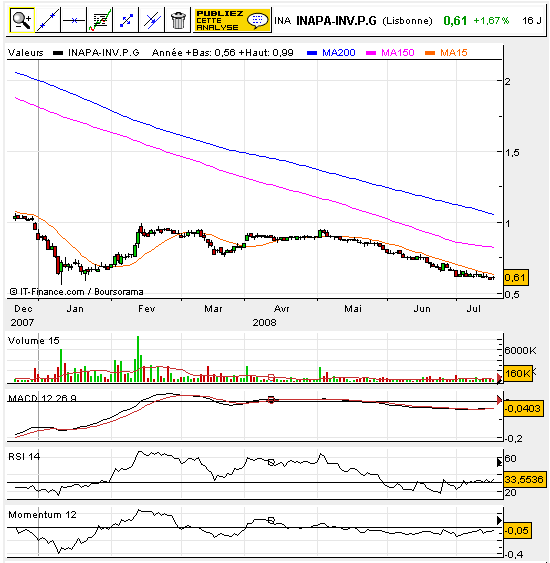Click the -0,05 momentum value tag
This screenshot has width=550, height=563.
[517, 531]
